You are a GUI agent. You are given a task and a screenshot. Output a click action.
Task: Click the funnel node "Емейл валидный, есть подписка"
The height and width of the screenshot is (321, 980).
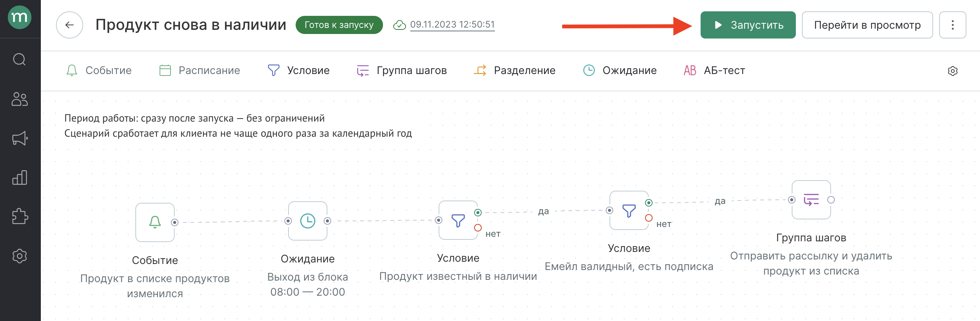click(629, 210)
